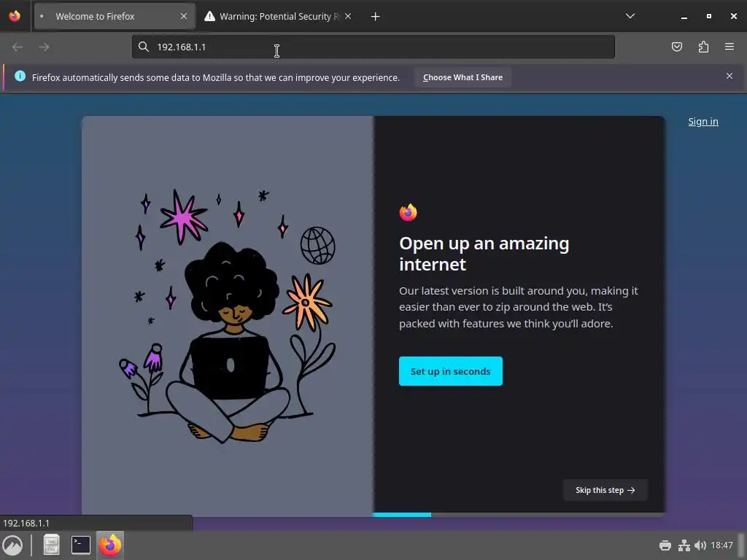Click the Firefox View icon in tab bar
The width and height of the screenshot is (747, 560).
point(15,16)
